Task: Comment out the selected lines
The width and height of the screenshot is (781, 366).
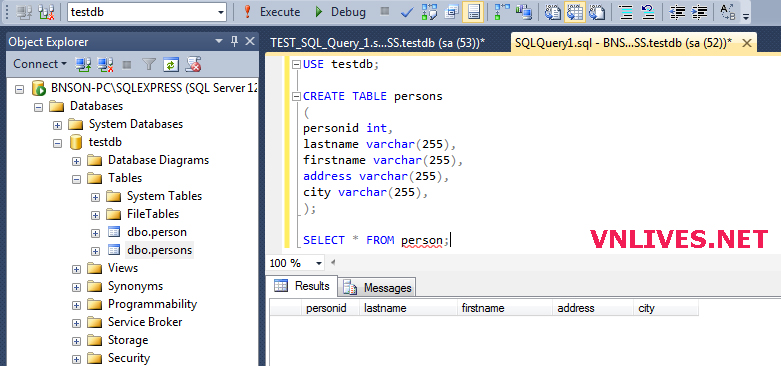Action: point(626,12)
